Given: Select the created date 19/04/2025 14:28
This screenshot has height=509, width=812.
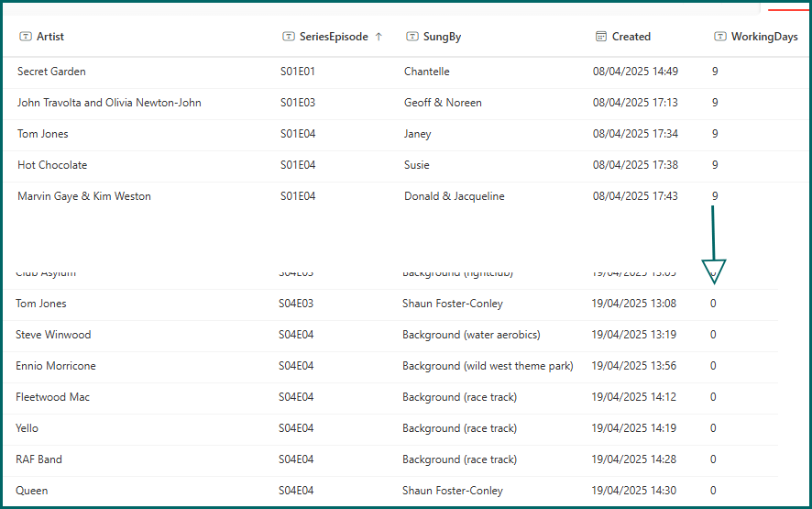Looking at the screenshot, I should (x=634, y=459).
